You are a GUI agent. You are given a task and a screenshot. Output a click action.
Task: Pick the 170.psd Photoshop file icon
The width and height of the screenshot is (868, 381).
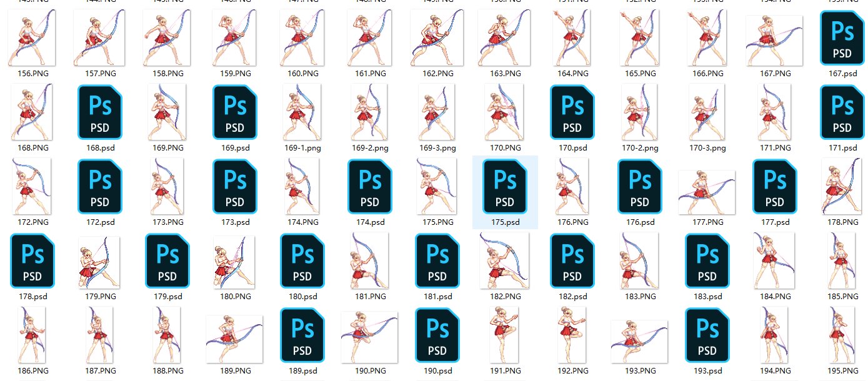[x=572, y=112]
